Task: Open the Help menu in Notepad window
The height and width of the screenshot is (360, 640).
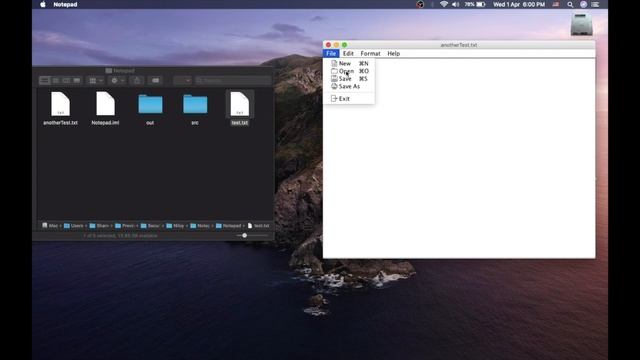Action: coord(393,53)
